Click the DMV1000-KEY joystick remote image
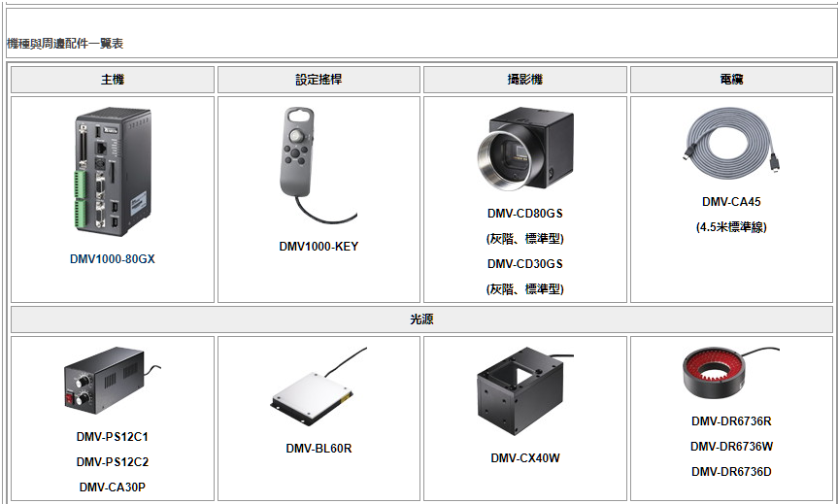Viewport: 838px width, 504px height. [x=318, y=165]
